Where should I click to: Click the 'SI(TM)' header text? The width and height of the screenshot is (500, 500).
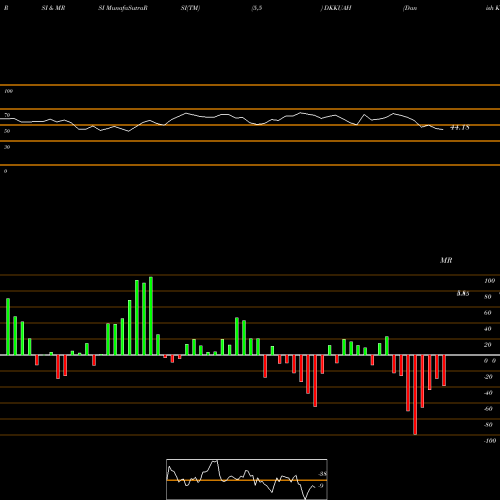[190, 8]
